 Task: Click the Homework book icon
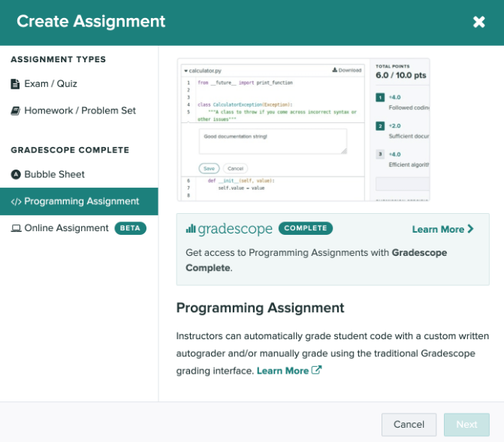tap(16, 111)
